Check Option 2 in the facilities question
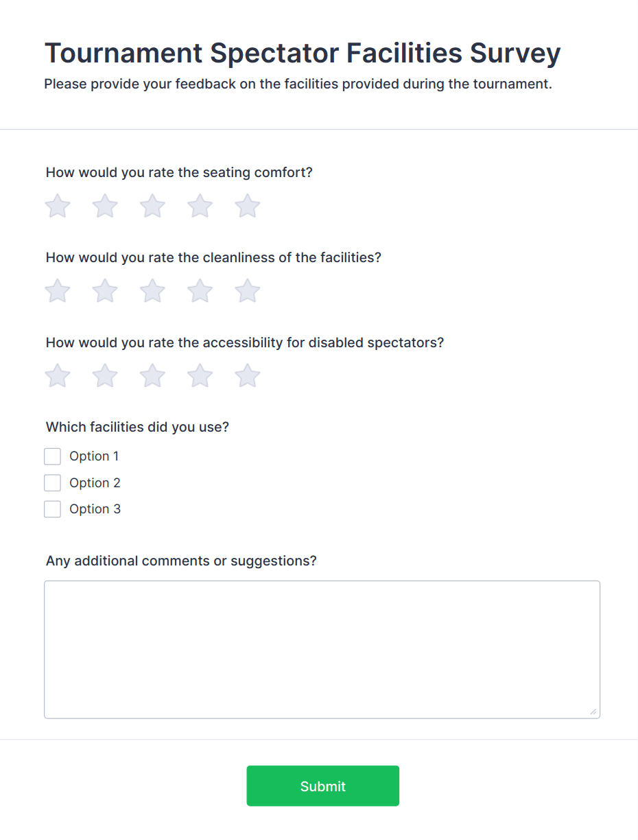 (52, 482)
